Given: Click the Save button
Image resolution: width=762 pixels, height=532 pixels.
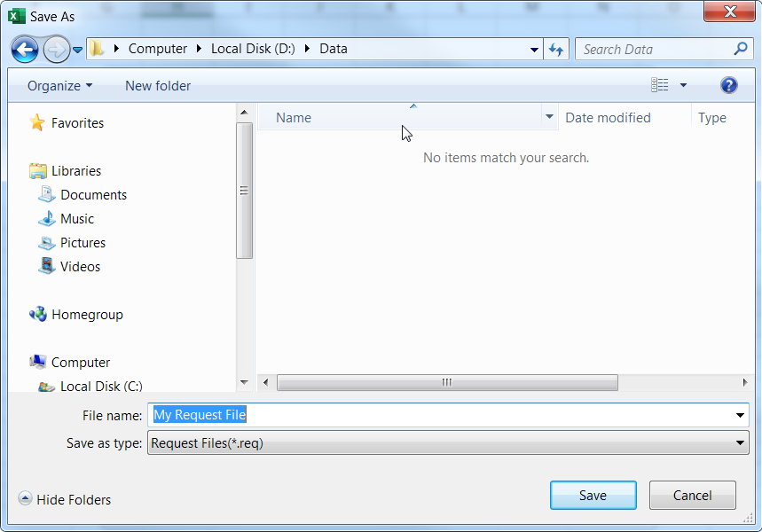Looking at the screenshot, I should click(x=593, y=496).
